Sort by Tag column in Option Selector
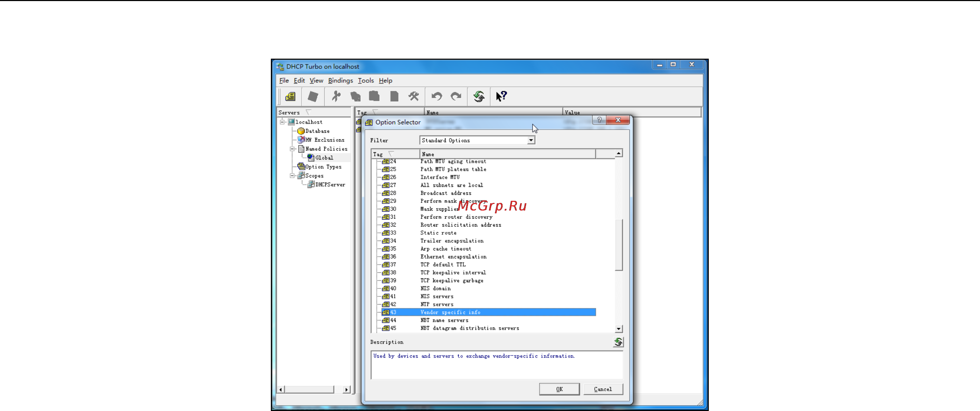Image resolution: width=980 pixels, height=411 pixels. click(395, 154)
